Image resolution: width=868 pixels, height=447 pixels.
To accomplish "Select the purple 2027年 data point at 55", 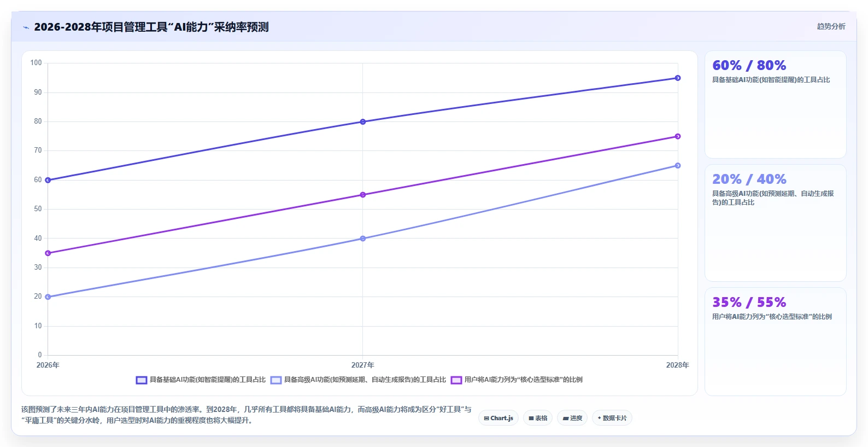I will point(363,195).
